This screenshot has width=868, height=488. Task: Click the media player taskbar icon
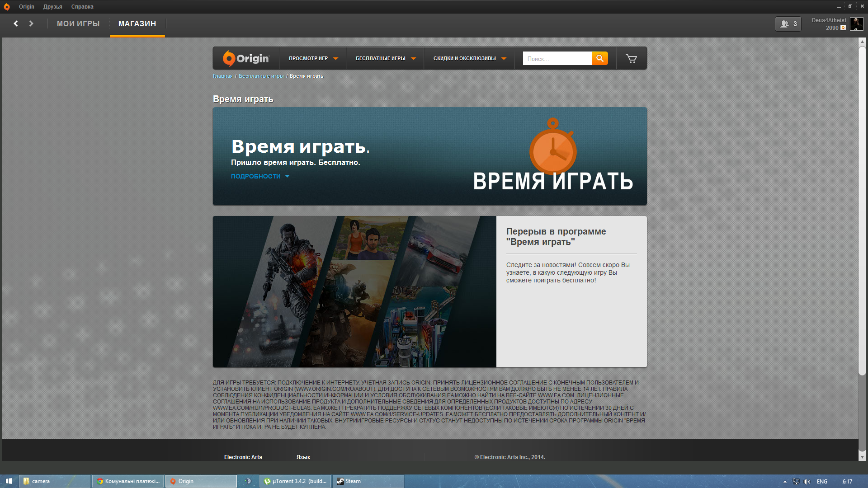coord(248,481)
